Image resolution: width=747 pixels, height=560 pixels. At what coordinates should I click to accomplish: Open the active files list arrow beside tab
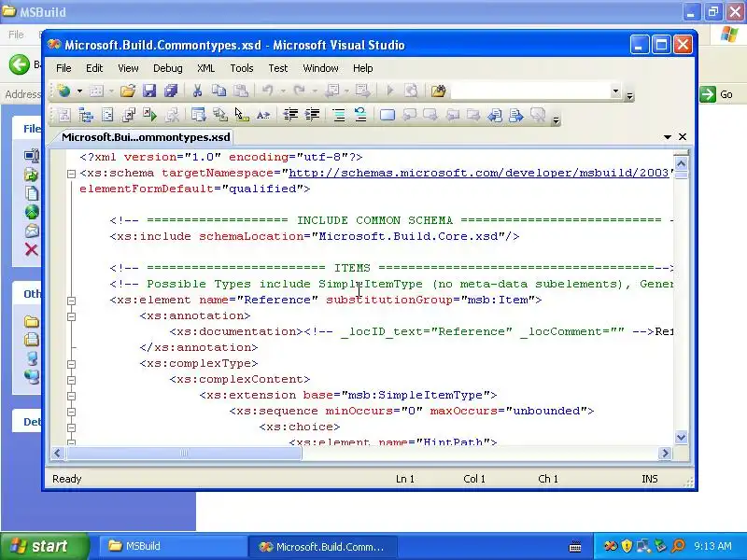pyautogui.click(x=668, y=136)
